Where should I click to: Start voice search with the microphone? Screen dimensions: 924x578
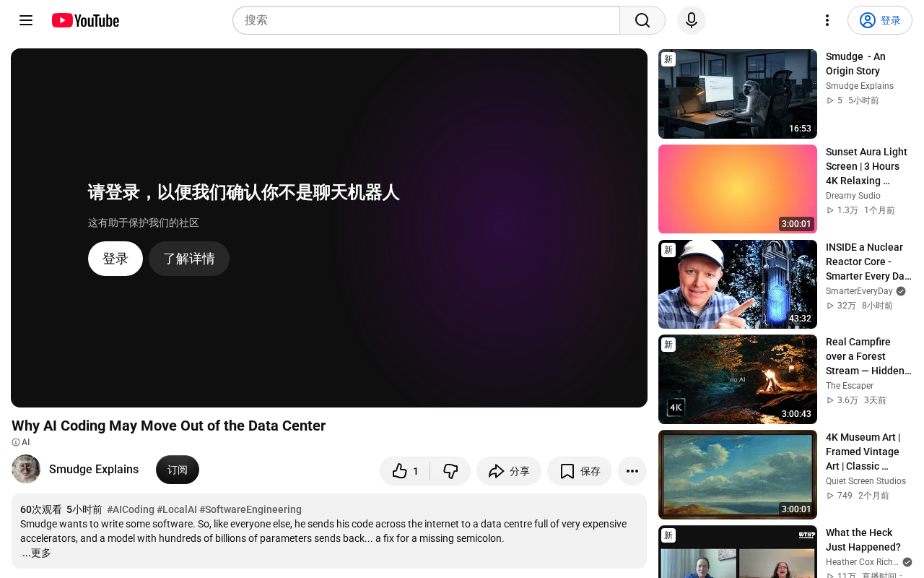tap(692, 20)
